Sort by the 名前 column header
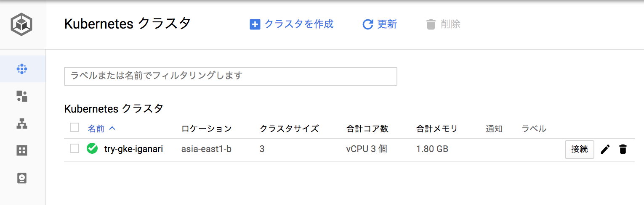This screenshot has width=644, height=205. (x=96, y=129)
